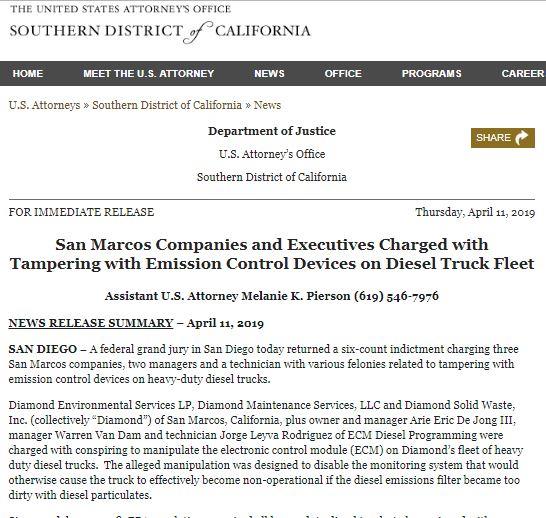
Task: Click the Southern District of California logo
Action: 160,32
